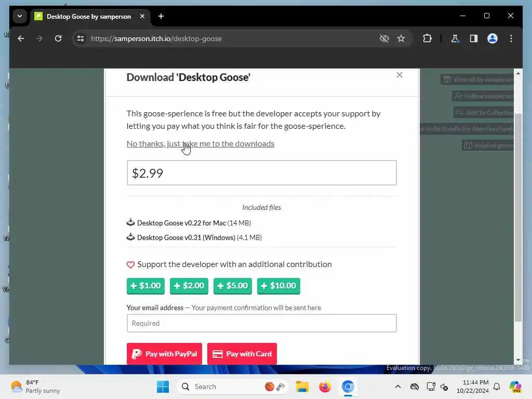The image size is (532, 399).
Task: Open File Explorer from taskbar
Action: pos(302,387)
